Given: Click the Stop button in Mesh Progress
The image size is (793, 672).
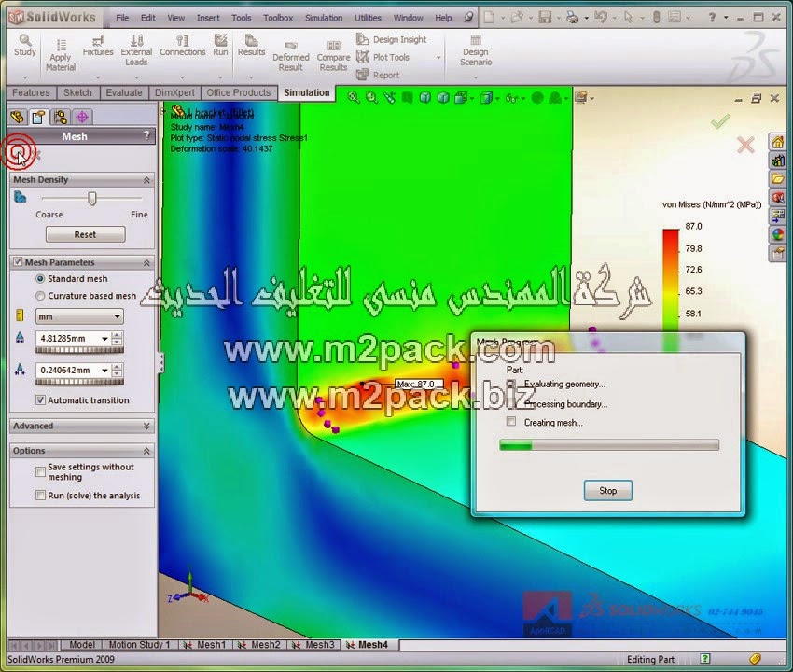Looking at the screenshot, I should [608, 490].
